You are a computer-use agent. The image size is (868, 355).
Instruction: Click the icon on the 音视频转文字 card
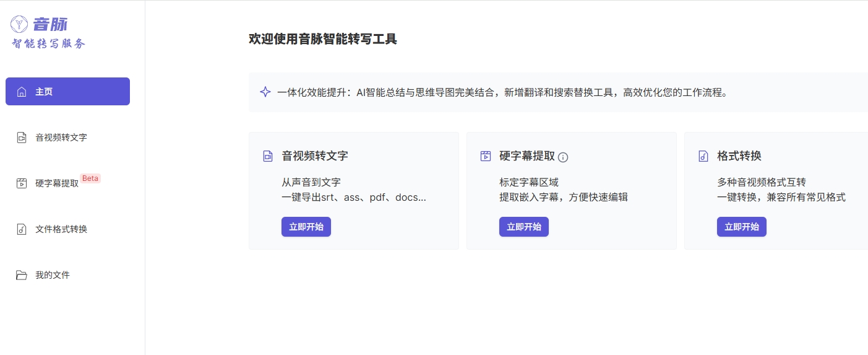[x=268, y=156]
